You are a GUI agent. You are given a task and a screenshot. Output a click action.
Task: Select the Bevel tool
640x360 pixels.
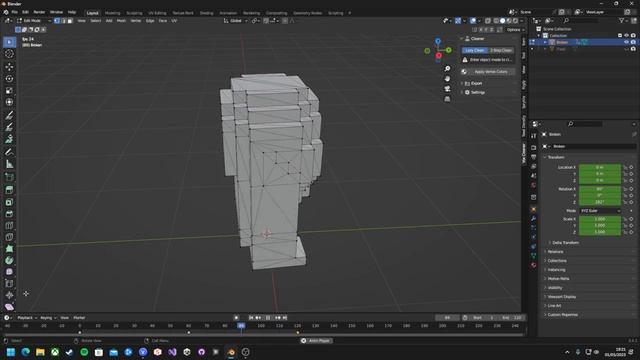click(9, 214)
